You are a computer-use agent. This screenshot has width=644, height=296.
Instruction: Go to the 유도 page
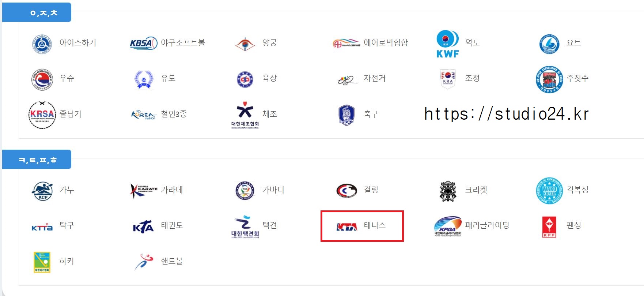coord(168,78)
